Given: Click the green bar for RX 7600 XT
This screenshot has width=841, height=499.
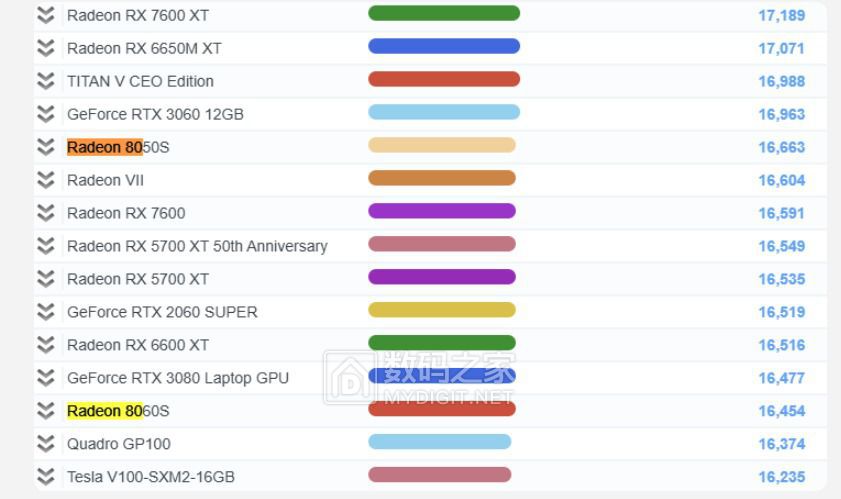Looking at the screenshot, I should (x=444, y=13).
